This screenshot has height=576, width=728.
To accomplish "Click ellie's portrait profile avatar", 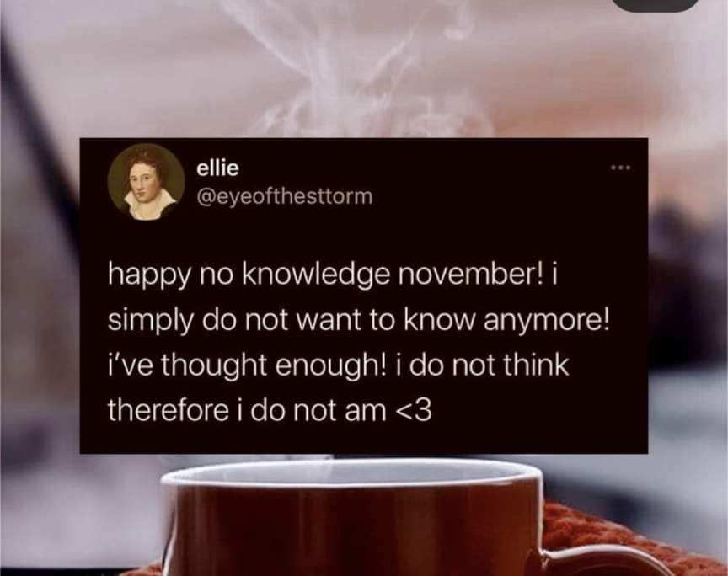I will click(147, 182).
